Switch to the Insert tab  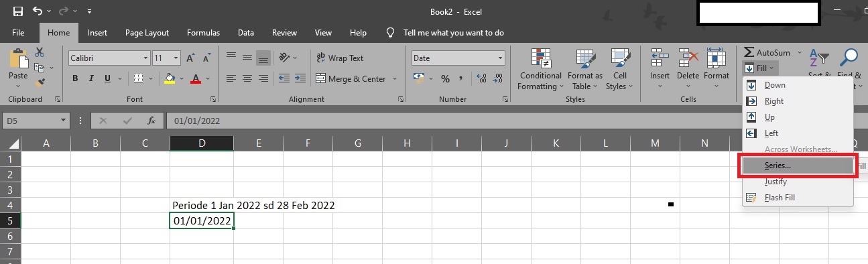pyautogui.click(x=97, y=32)
